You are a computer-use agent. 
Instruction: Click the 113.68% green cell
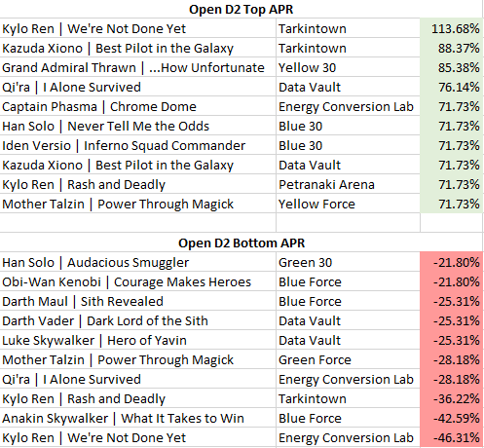(451, 28)
